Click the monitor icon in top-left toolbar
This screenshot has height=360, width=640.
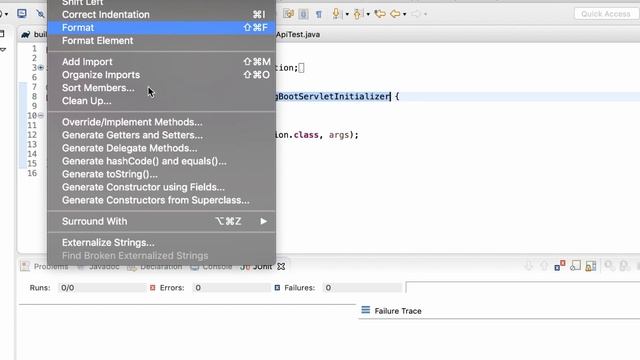[22, 14]
